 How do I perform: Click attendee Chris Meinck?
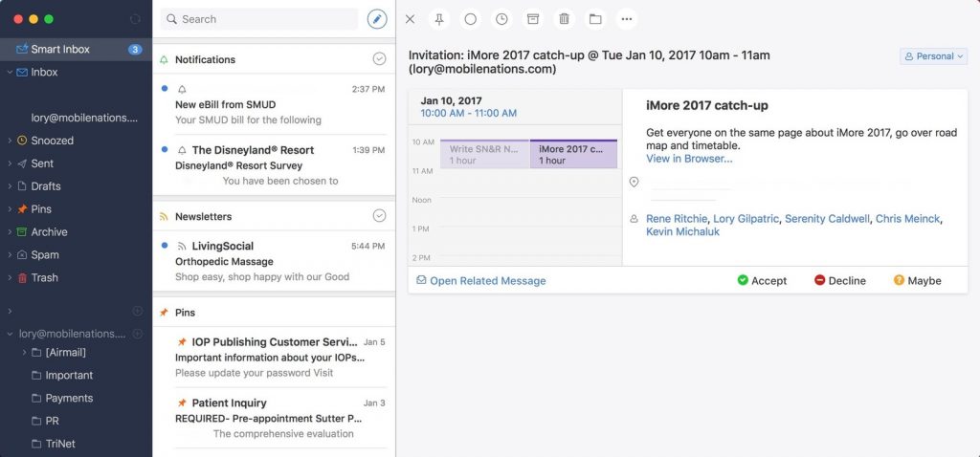coord(907,219)
